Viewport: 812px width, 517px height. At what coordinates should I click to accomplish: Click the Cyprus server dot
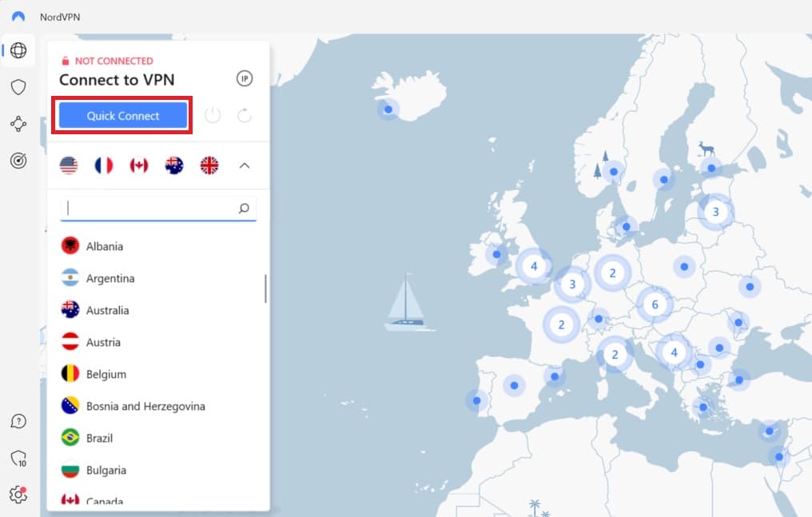[x=770, y=431]
